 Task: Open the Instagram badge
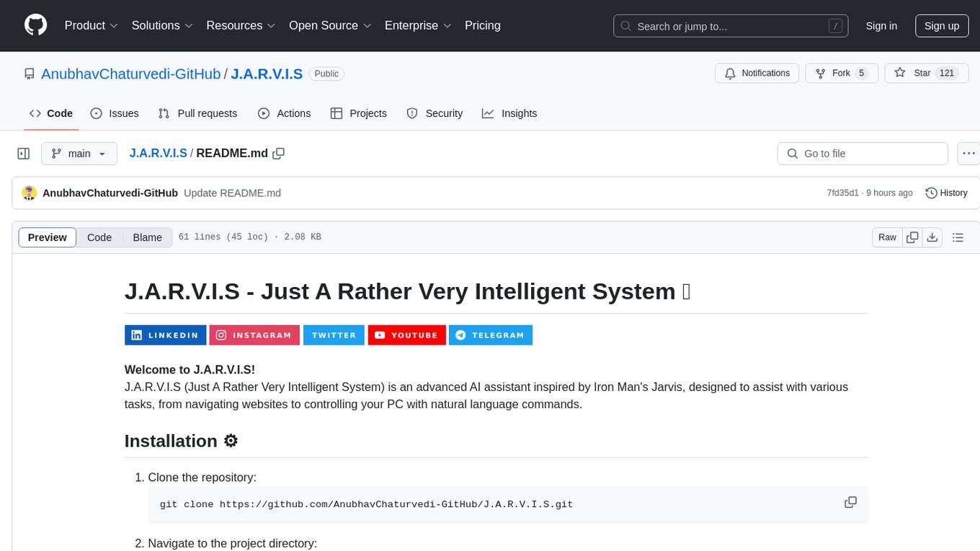pos(254,335)
